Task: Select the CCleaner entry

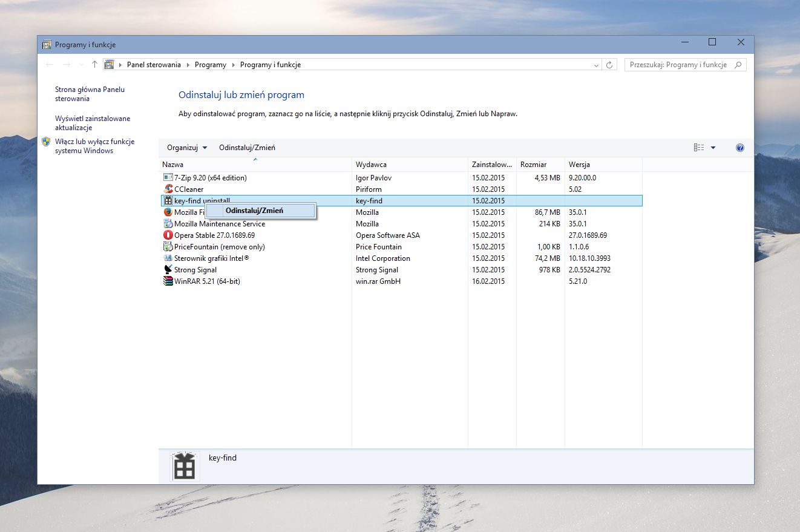Action: point(402,189)
